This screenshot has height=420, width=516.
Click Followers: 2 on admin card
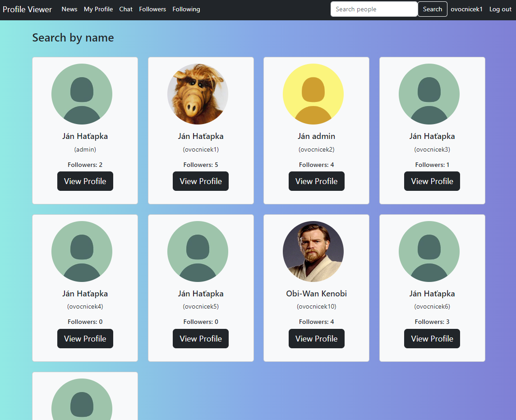point(85,165)
